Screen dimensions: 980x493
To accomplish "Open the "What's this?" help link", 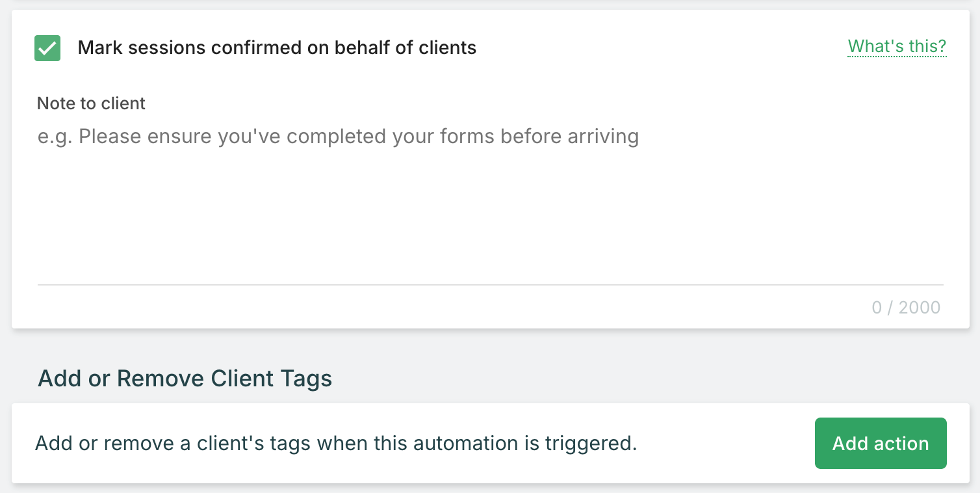I will (897, 46).
